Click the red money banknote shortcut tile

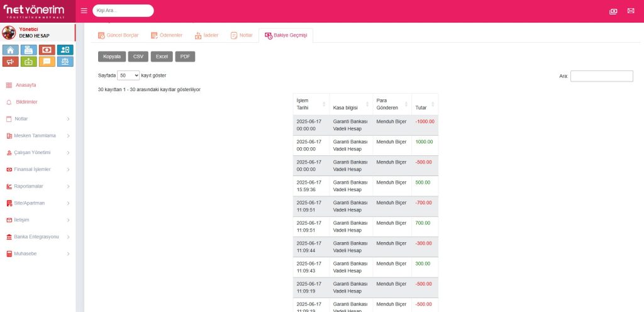click(x=47, y=50)
